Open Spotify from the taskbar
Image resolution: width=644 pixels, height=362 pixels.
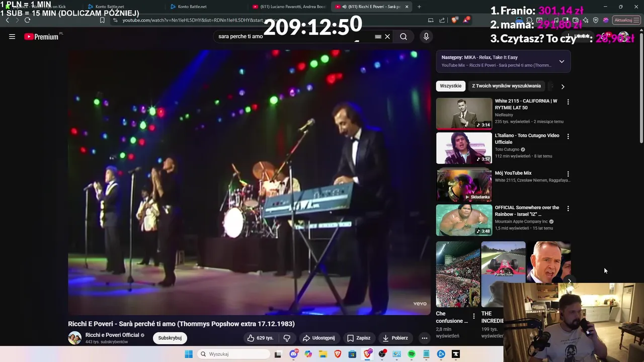point(412,354)
